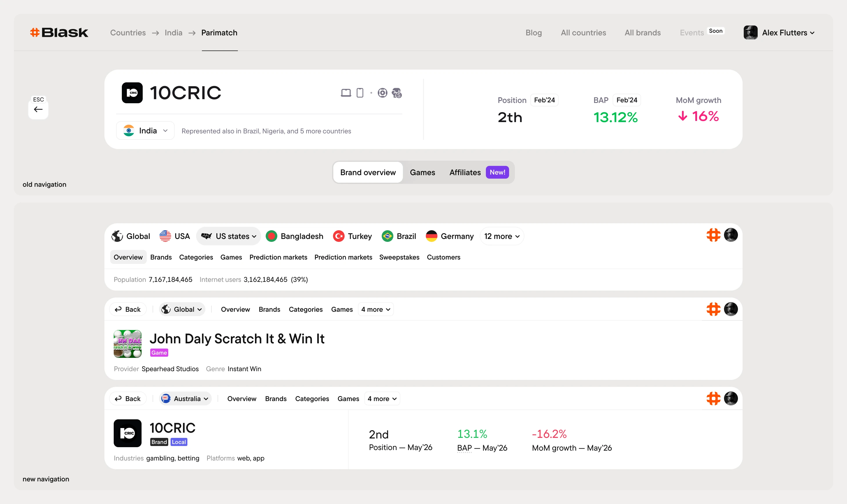Select Brazil in the countries bar
The height and width of the screenshot is (504, 847).
399,236
